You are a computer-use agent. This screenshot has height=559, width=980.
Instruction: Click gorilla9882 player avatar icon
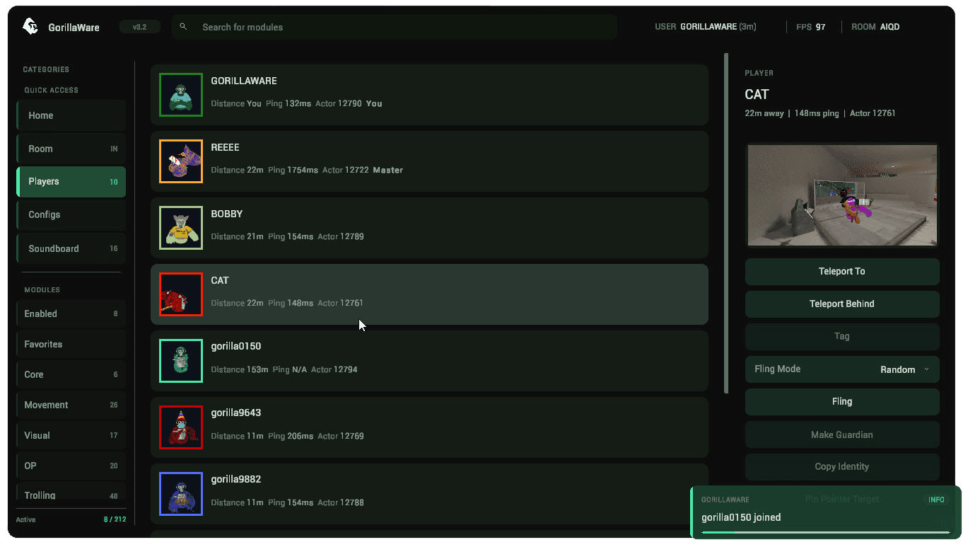click(x=181, y=494)
